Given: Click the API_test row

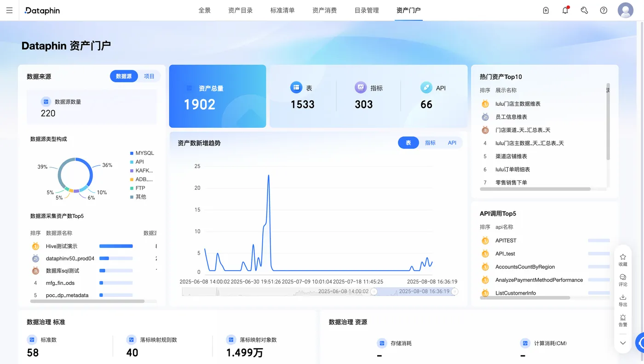Looking at the screenshot, I should [545, 254].
